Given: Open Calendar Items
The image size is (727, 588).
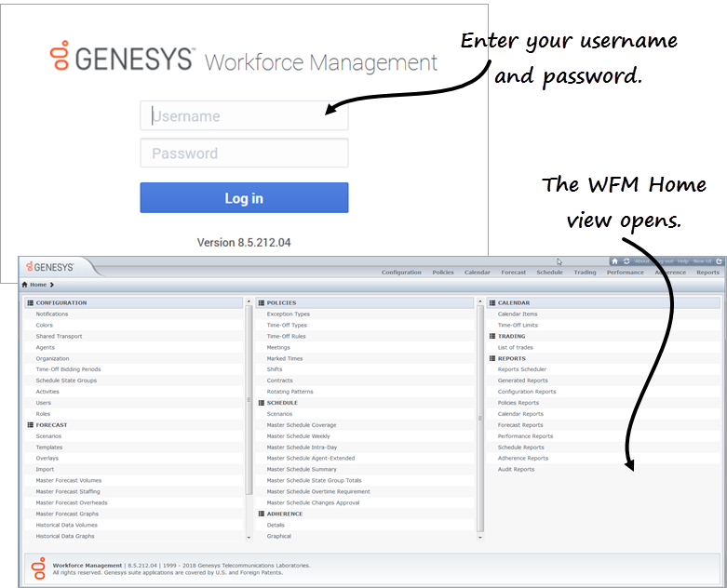Looking at the screenshot, I should [518, 314].
